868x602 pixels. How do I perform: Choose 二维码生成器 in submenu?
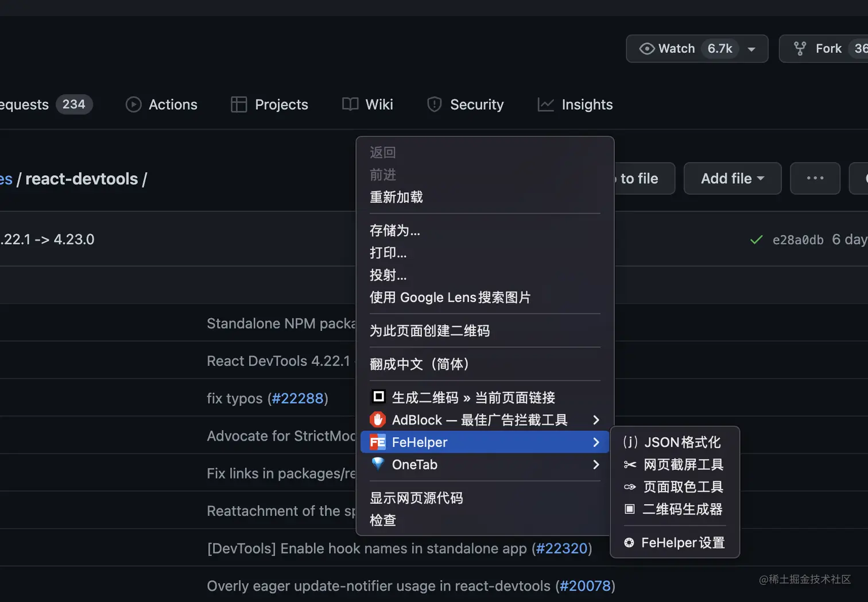[675, 510]
